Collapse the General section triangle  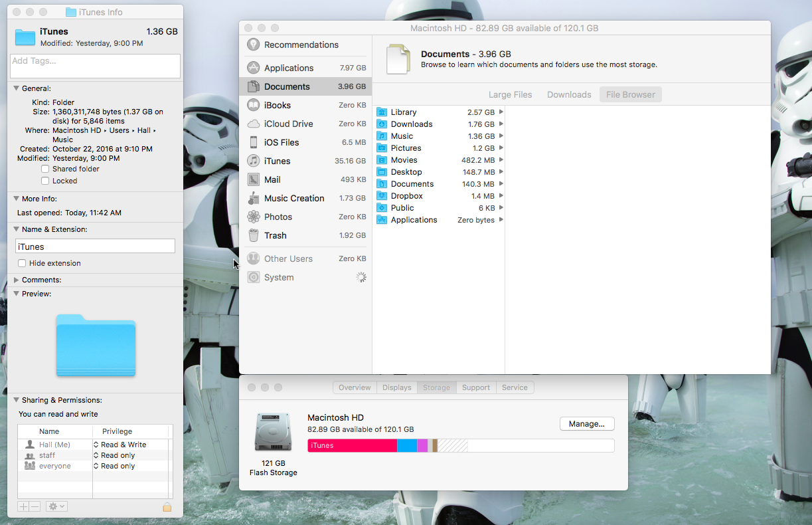click(x=16, y=88)
